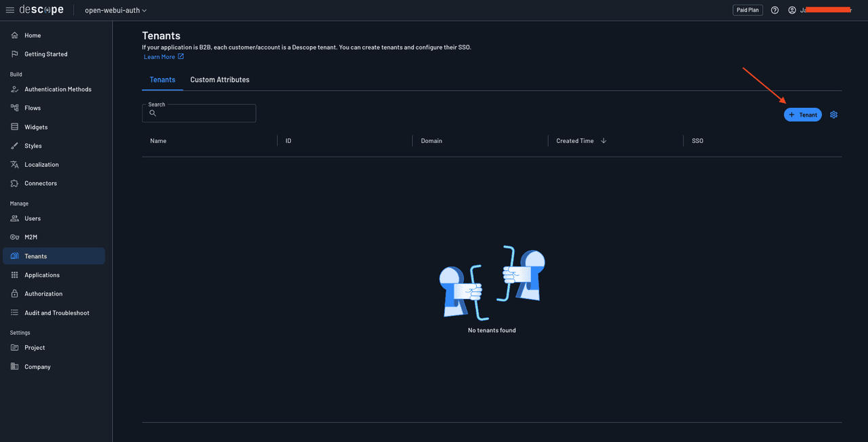Select the Tenants tab

coord(162,80)
